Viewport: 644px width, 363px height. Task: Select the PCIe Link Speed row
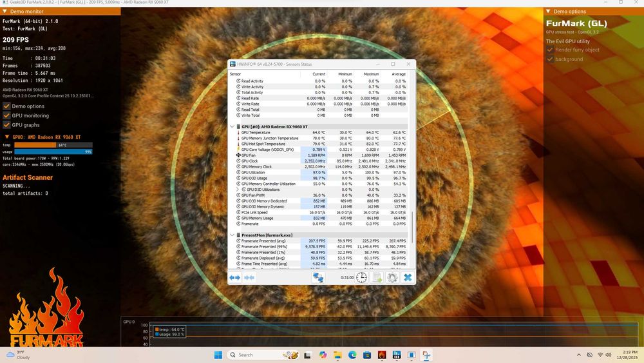click(x=319, y=213)
